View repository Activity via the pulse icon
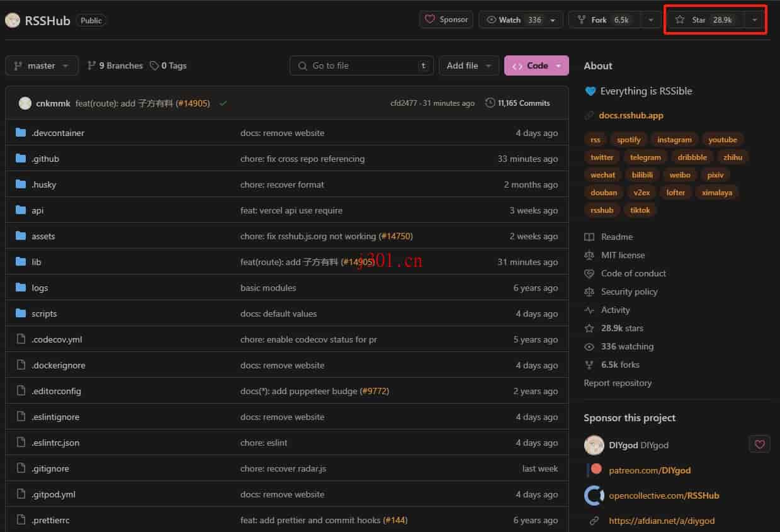Image resolution: width=780 pixels, height=532 pixels. (589, 310)
